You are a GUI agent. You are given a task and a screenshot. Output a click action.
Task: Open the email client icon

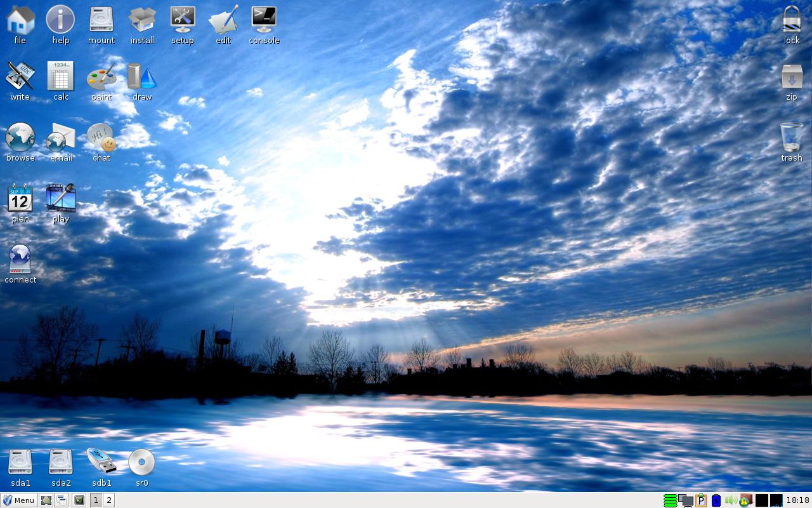(61, 138)
